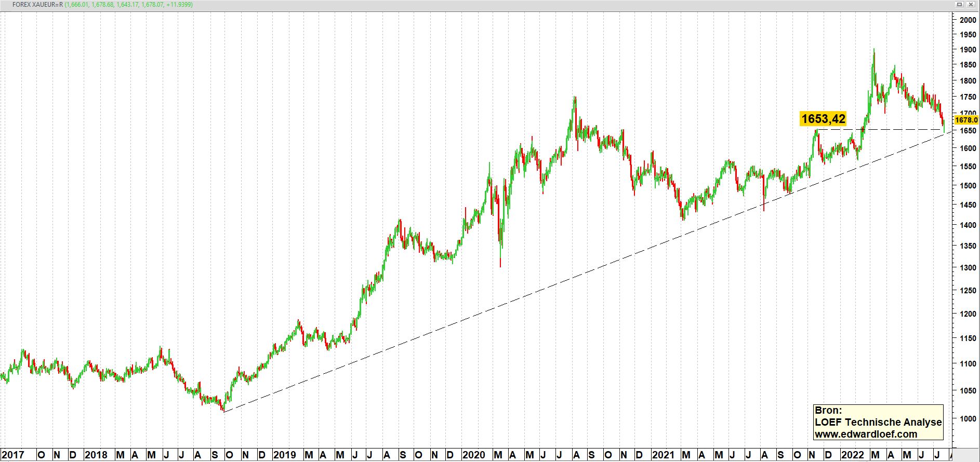Open the www.edwardloef.com source link
Image resolution: width=980 pixels, height=462 pixels.
(866, 434)
